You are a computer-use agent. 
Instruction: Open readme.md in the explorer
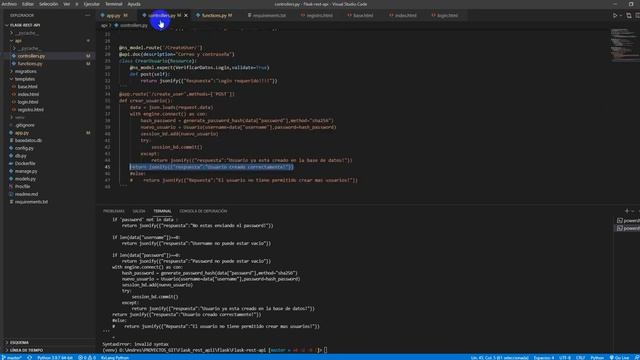pyautogui.click(x=27, y=194)
